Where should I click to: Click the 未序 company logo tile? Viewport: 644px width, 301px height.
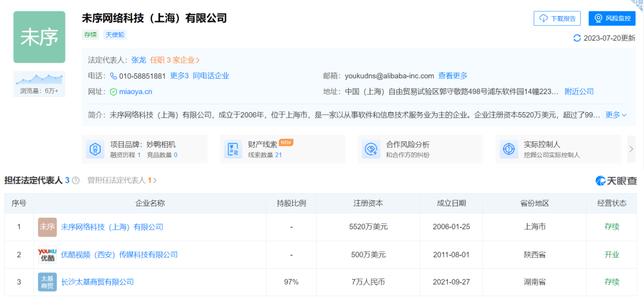tap(39, 37)
